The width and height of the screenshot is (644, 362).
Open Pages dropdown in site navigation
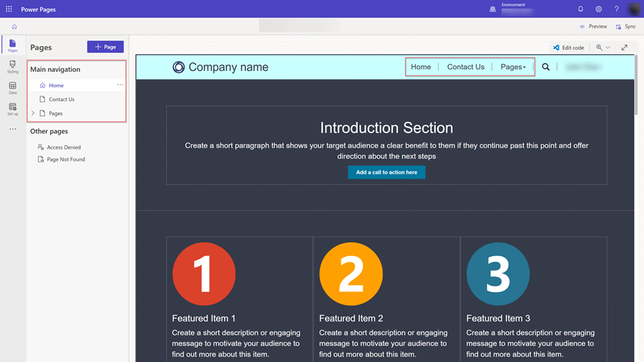[x=513, y=67]
